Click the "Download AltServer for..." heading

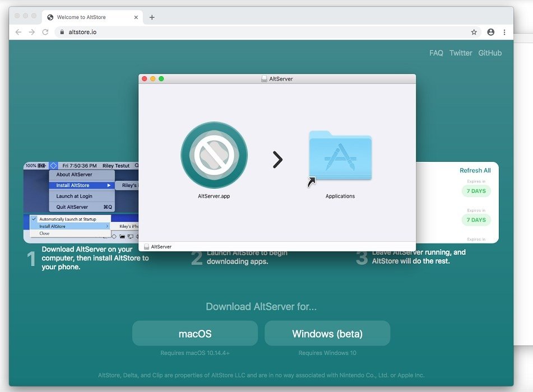pos(261,306)
